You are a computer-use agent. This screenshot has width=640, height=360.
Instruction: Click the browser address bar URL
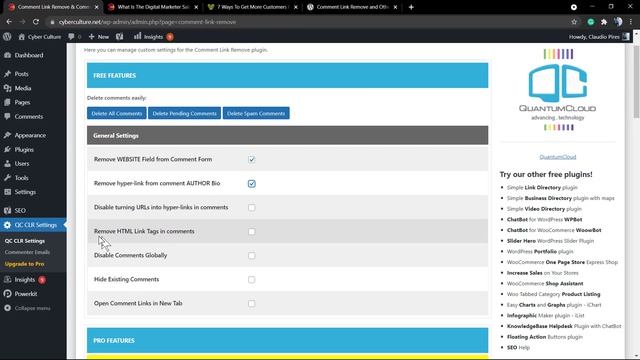coord(147,22)
